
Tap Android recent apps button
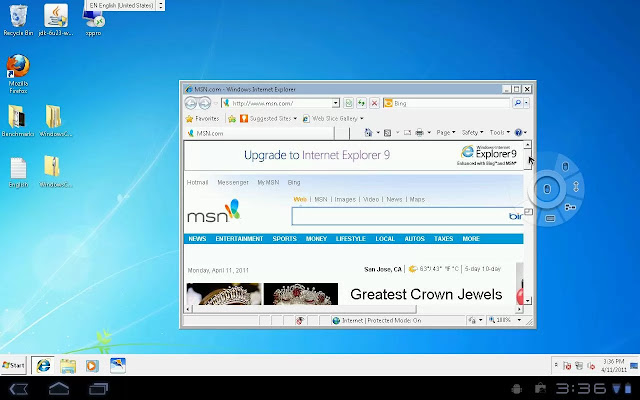(98, 389)
